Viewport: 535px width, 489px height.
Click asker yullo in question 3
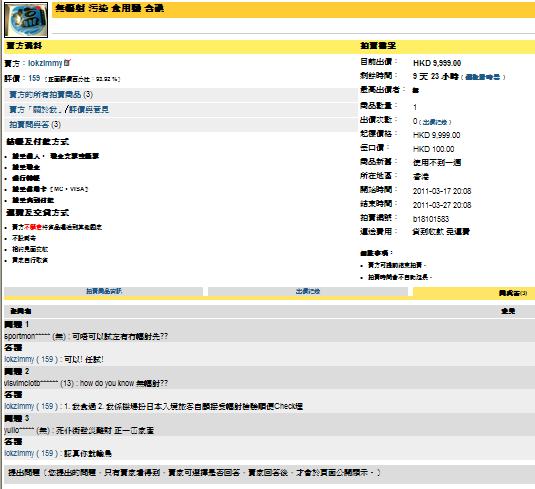[x=19, y=430]
